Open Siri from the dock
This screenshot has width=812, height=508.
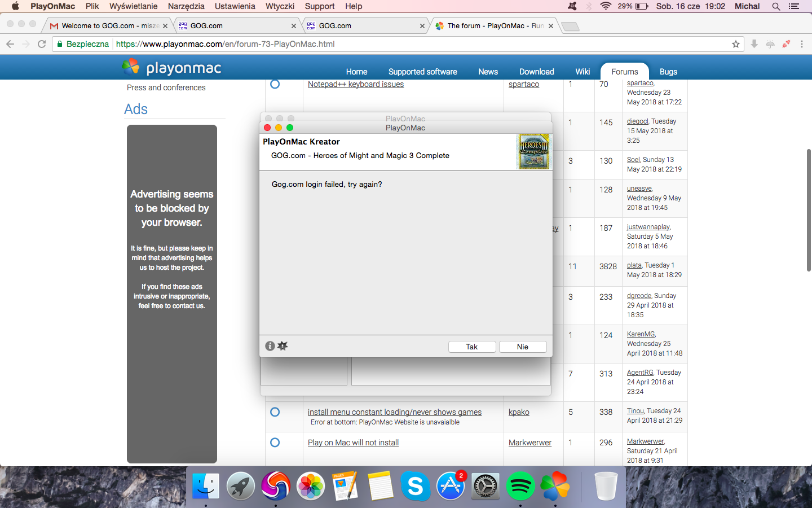click(276, 485)
